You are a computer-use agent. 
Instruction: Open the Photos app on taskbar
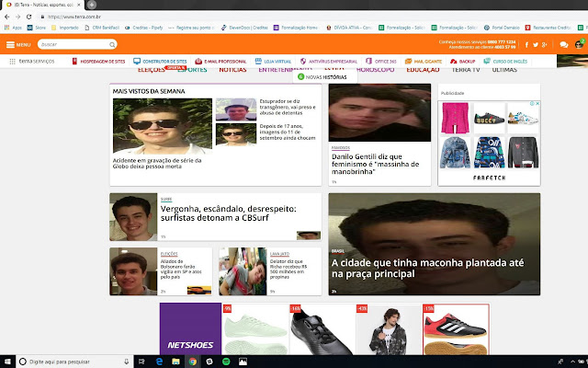[x=243, y=362]
